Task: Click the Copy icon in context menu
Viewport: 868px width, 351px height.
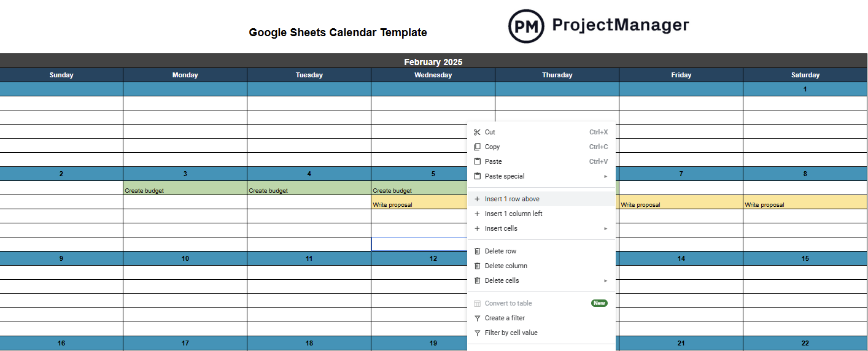Action: click(x=477, y=147)
